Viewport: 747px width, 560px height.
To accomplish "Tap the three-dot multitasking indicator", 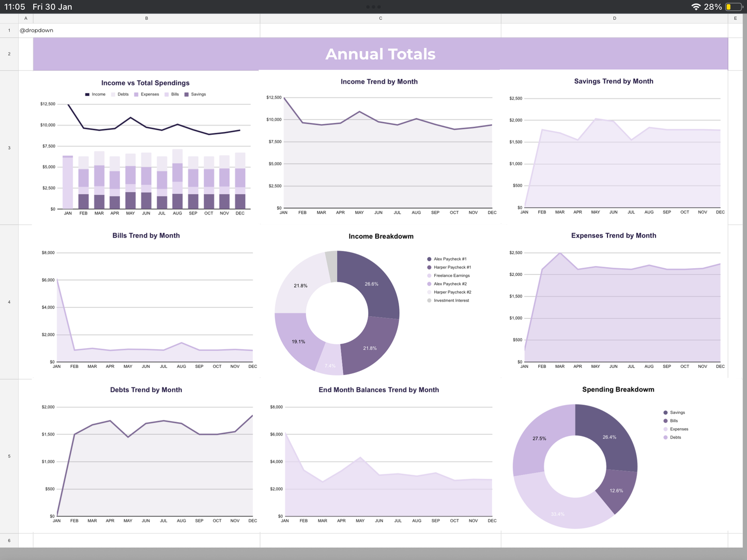I will tap(373, 7).
